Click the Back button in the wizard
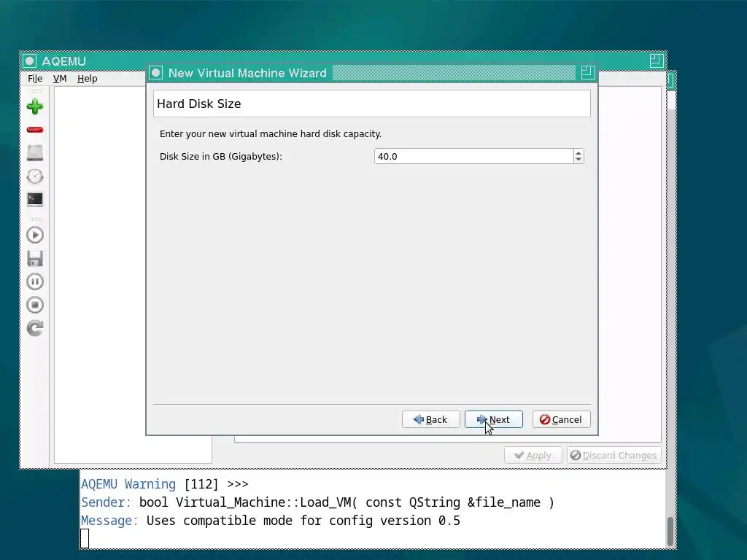Image resolution: width=747 pixels, height=560 pixels. click(x=430, y=419)
